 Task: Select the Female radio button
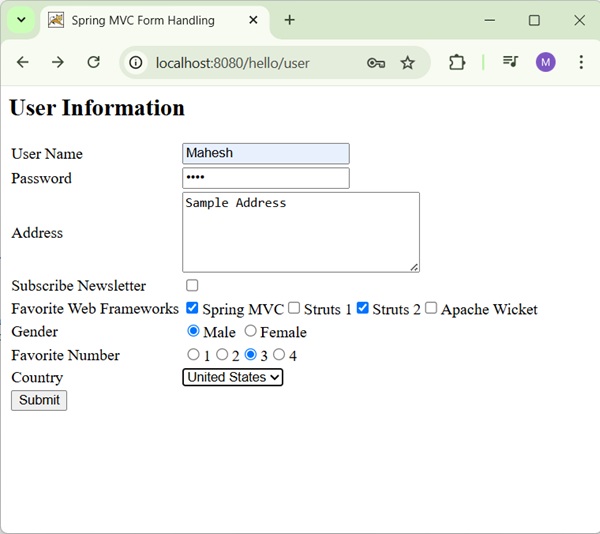coord(250,331)
